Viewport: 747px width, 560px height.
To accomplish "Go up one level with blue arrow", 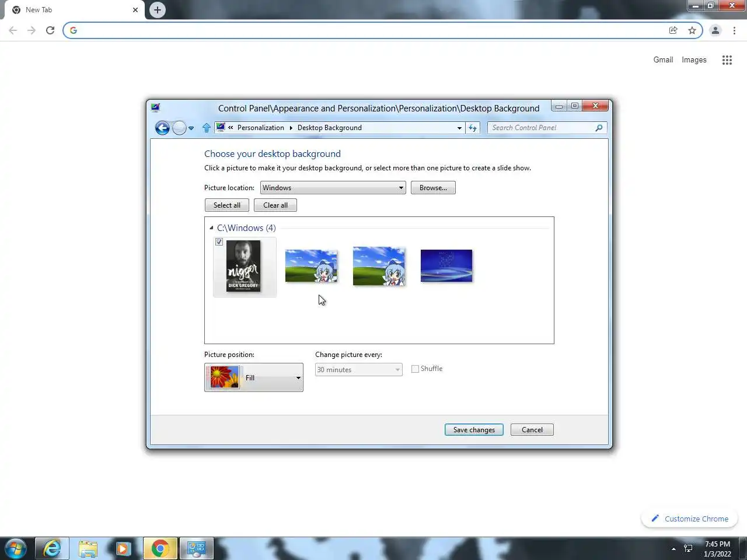I will tap(206, 128).
